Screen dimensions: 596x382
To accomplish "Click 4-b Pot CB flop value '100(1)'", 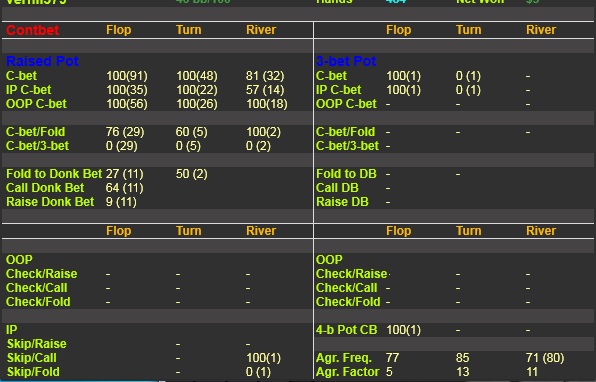I will click(x=403, y=330).
